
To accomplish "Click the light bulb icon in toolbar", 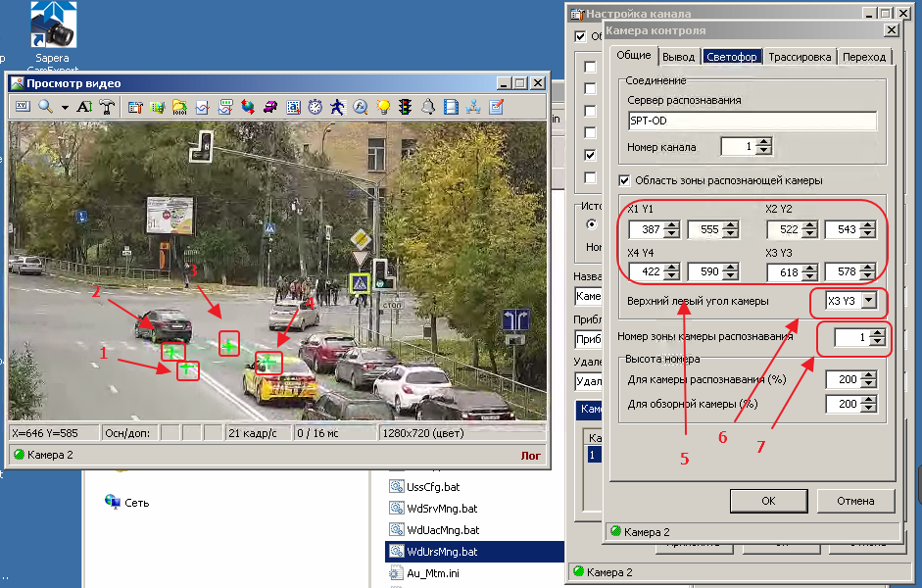I will [x=383, y=107].
